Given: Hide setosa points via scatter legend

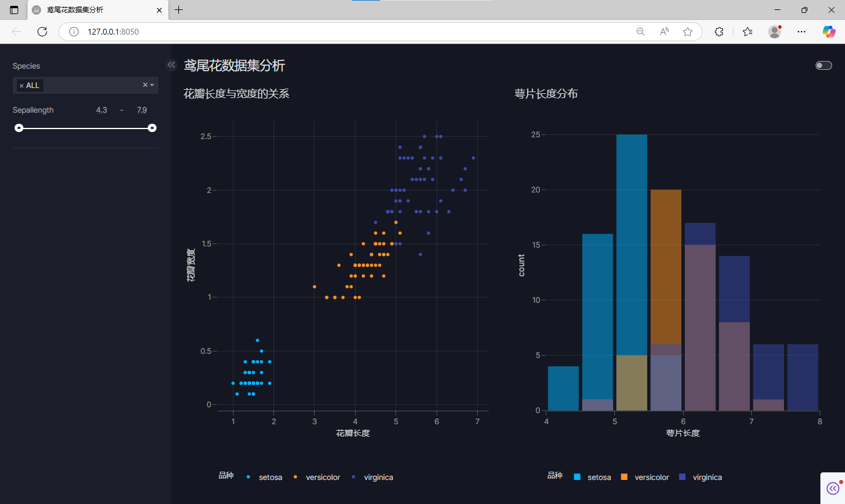Looking at the screenshot, I should [270, 477].
